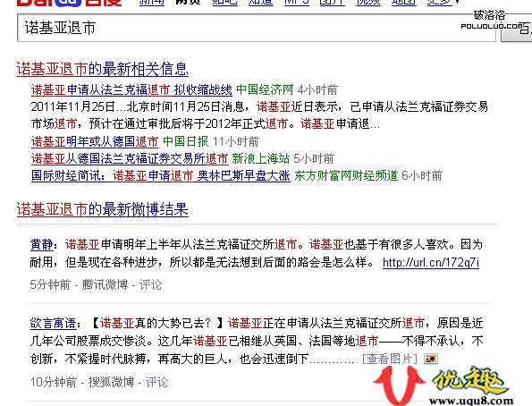This screenshot has width=532, height=406.
Task: Open the 地图 search tab
Action: tap(404, 3)
